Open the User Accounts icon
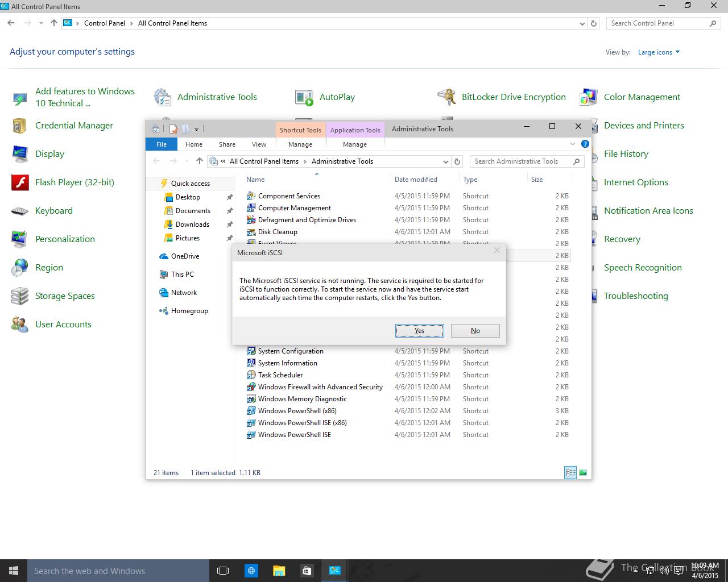Image resolution: width=728 pixels, height=582 pixels. point(20,325)
